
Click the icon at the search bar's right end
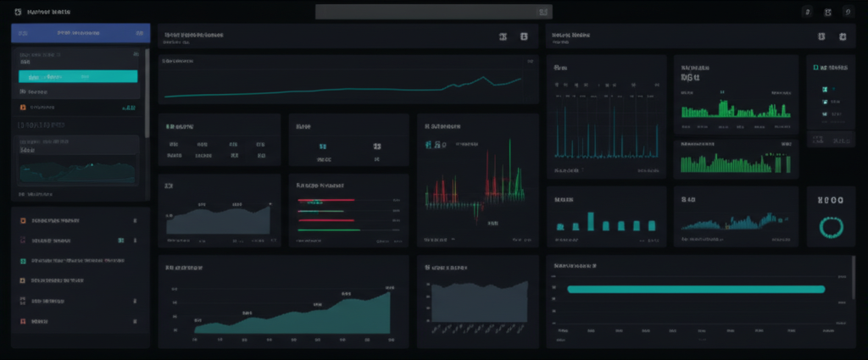pyautogui.click(x=543, y=12)
